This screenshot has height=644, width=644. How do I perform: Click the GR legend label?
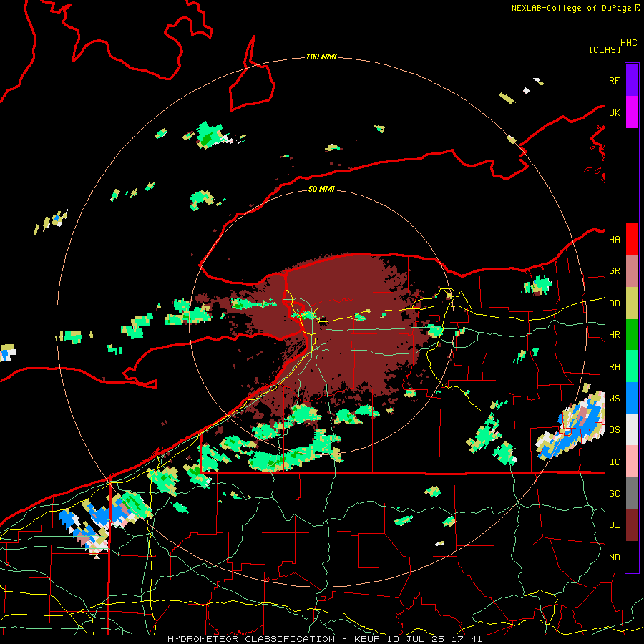(x=614, y=271)
